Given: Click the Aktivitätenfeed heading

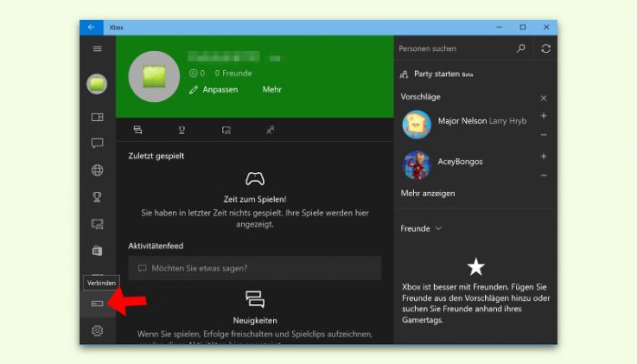Looking at the screenshot, I should coord(156,246).
